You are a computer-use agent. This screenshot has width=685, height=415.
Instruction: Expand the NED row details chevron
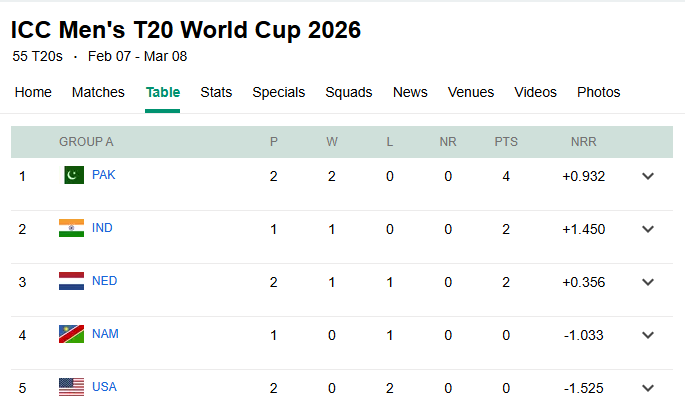(648, 282)
